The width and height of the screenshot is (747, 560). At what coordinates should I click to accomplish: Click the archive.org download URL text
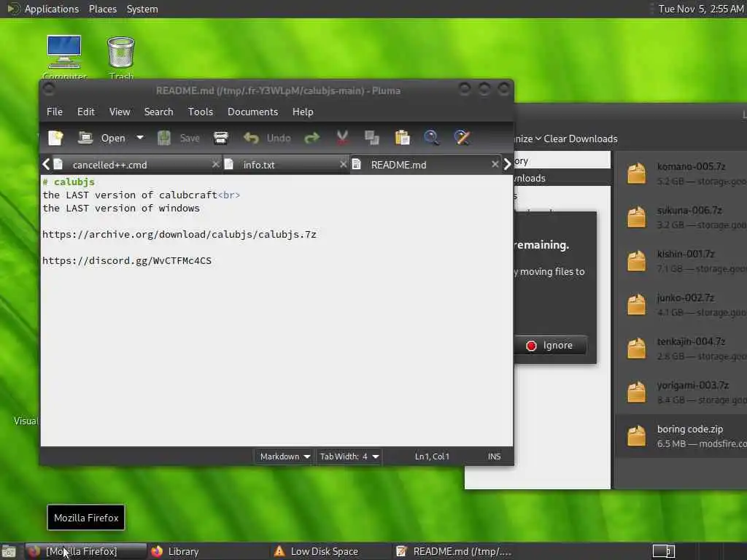pos(179,234)
